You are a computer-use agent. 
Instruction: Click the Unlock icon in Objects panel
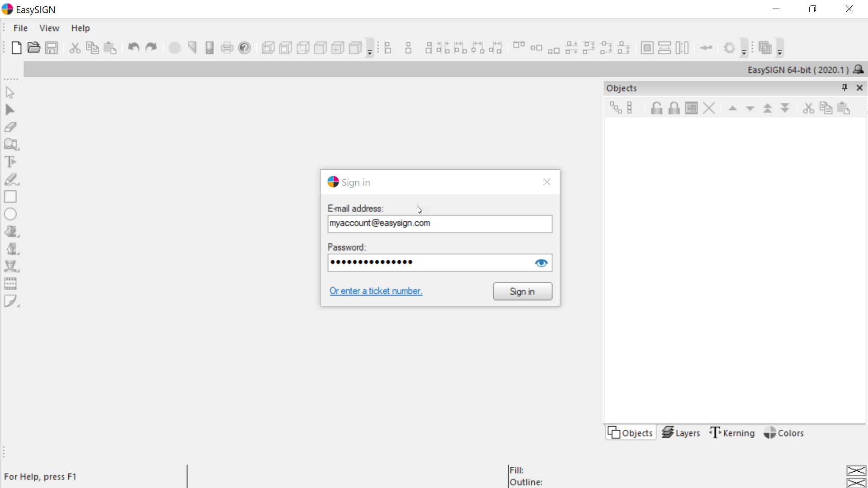coord(656,108)
